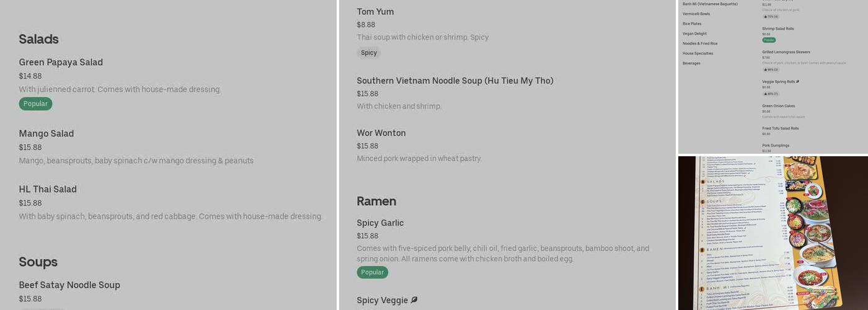The width and height of the screenshot is (868, 310).
Task: Click the leaf icon beside Spicy Veggie
Action: 414,300
